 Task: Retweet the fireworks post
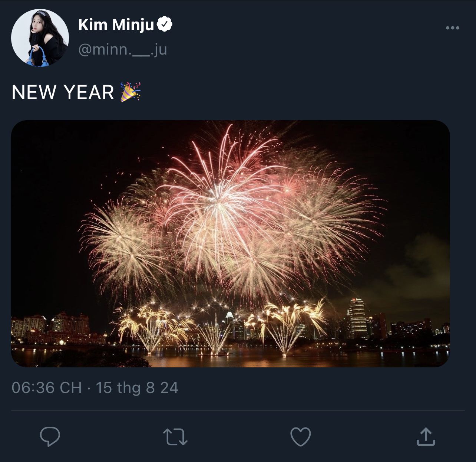(x=176, y=436)
